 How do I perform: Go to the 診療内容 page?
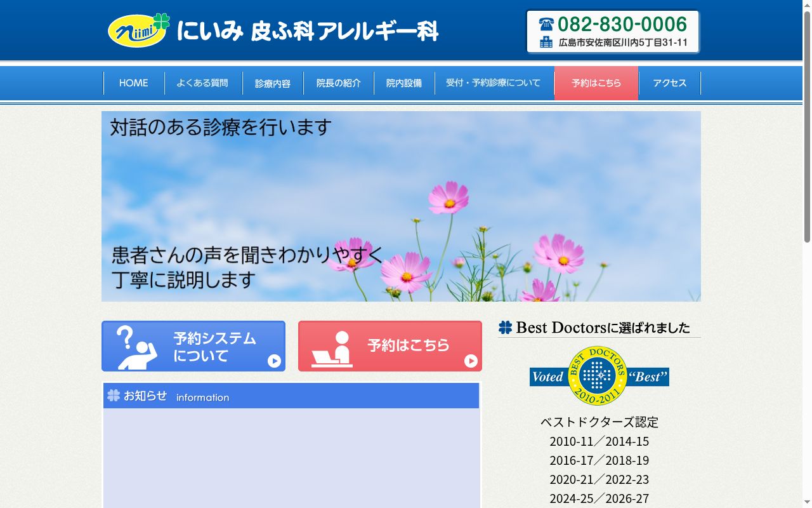tap(273, 83)
